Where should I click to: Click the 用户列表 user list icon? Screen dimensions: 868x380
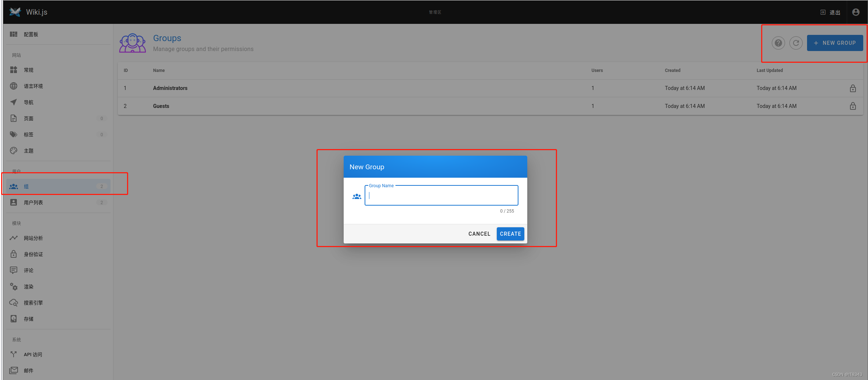point(14,202)
